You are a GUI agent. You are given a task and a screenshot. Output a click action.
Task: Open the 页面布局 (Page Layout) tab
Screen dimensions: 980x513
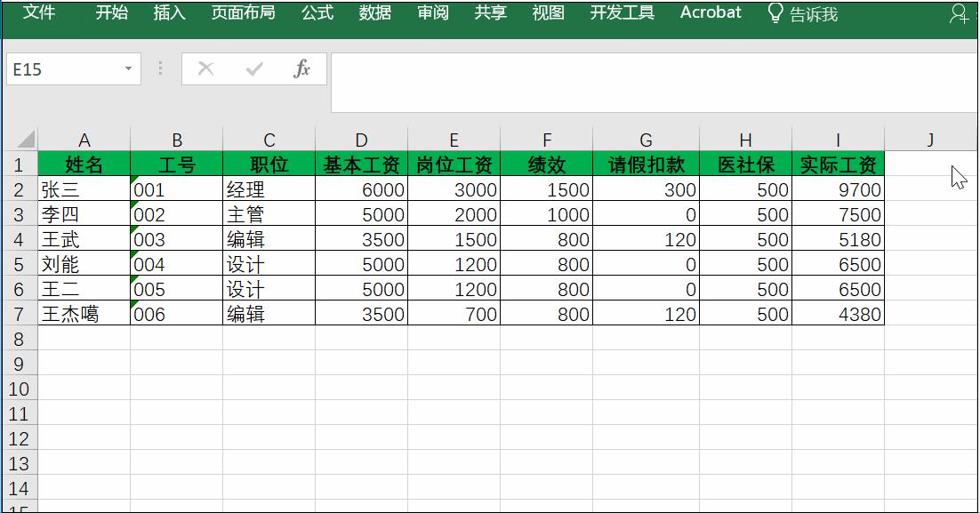(242, 13)
